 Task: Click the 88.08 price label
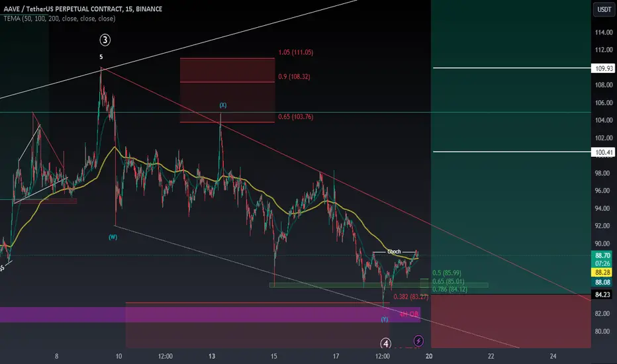pyautogui.click(x=602, y=282)
